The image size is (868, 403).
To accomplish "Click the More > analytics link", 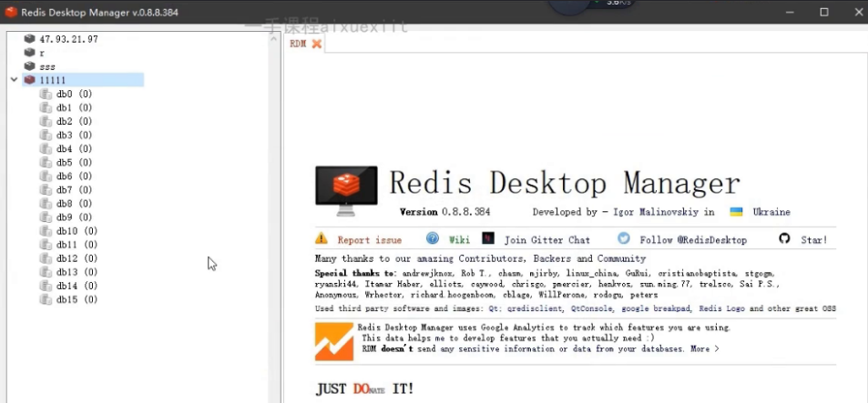I will tap(705, 348).
